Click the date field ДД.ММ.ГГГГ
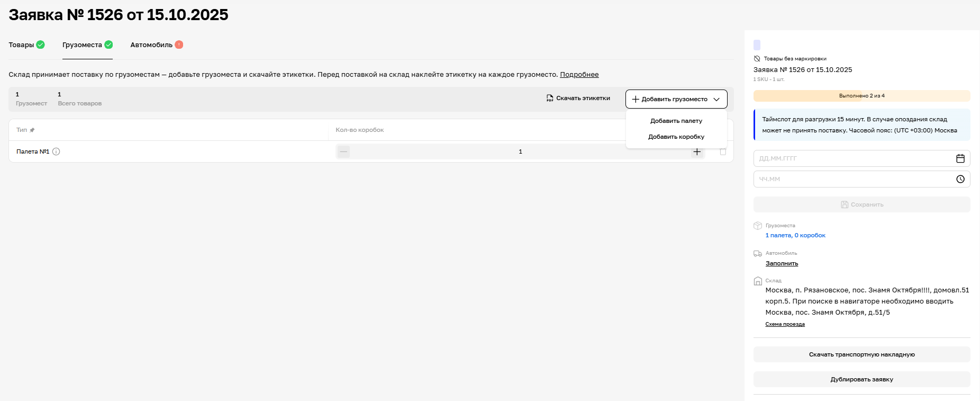This screenshot has width=980, height=401. click(861, 158)
